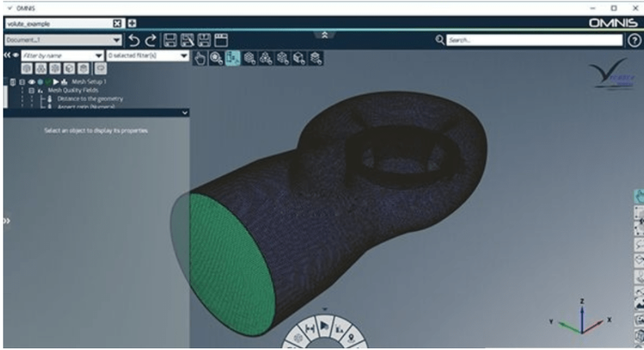
Task: Collapse the Mesh Quality Fields tree node
Action: click(32, 91)
